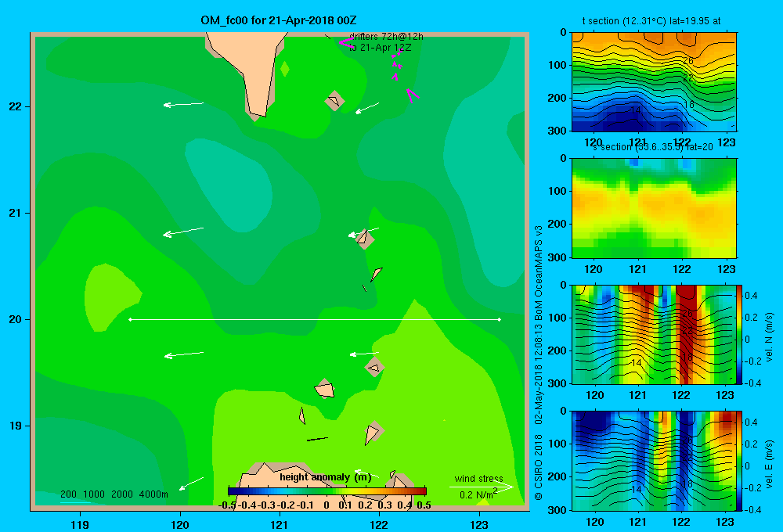This screenshot has width=783, height=532.
Task: Click the "height anomaly (m)" legend label
Action: 326,477
